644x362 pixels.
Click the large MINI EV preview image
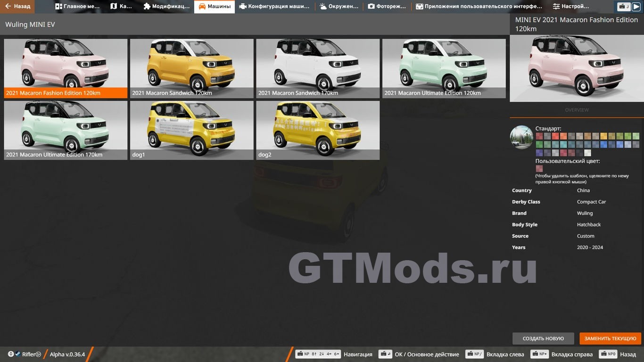click(x=577, y=68)
